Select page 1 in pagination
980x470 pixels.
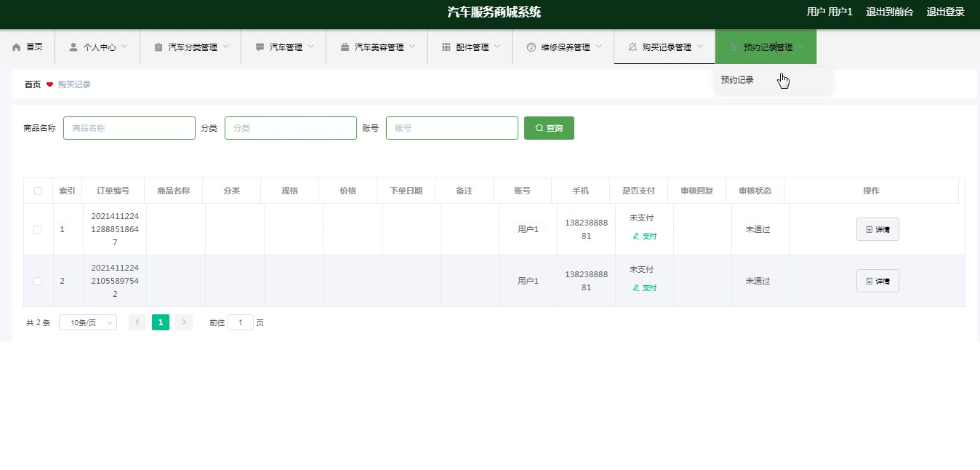pyautogui.click(x=161, y=322)
